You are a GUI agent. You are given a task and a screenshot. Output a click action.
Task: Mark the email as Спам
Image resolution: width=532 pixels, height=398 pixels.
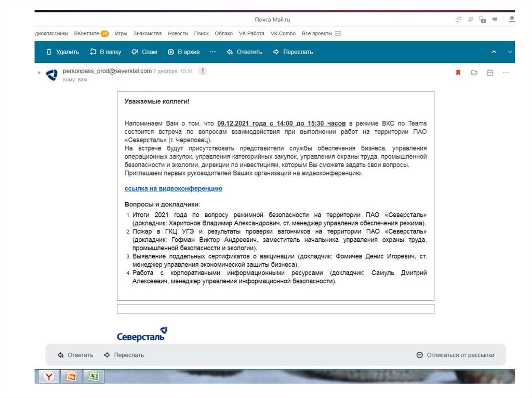pos(144,52)
